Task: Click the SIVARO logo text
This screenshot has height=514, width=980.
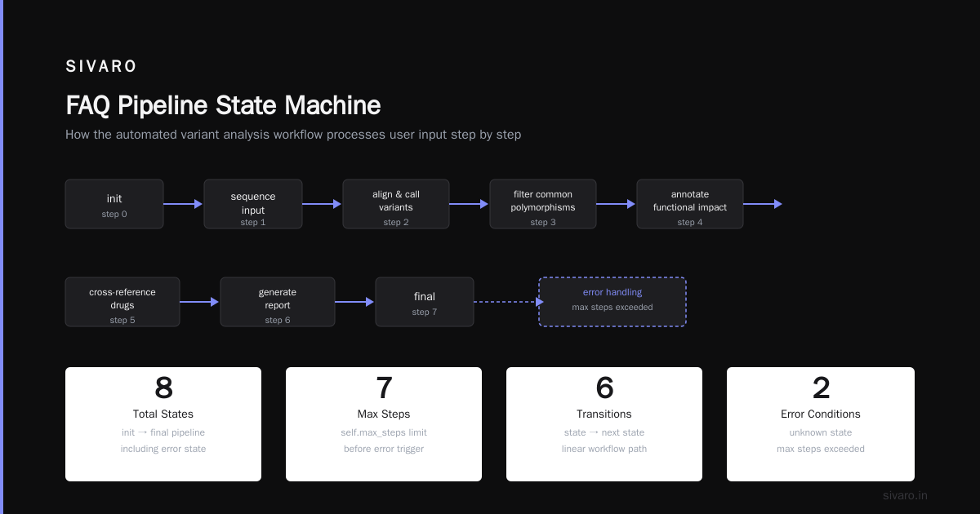Action: click(x=101, y=67)
